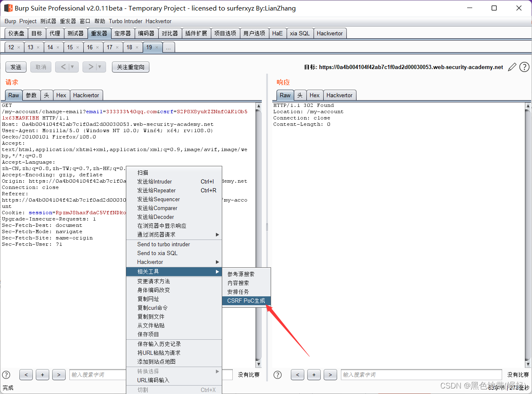Click response search next > button
The width and height of the screenshot is (532, 394).
pyautogui.click(x=330, y=375)
